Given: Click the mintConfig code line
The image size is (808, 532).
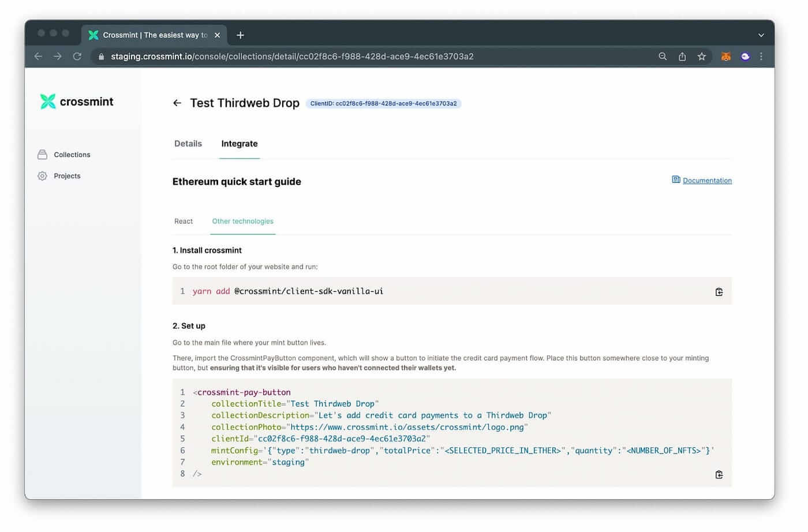Looking at the screenshot, I should coord(463,451).
